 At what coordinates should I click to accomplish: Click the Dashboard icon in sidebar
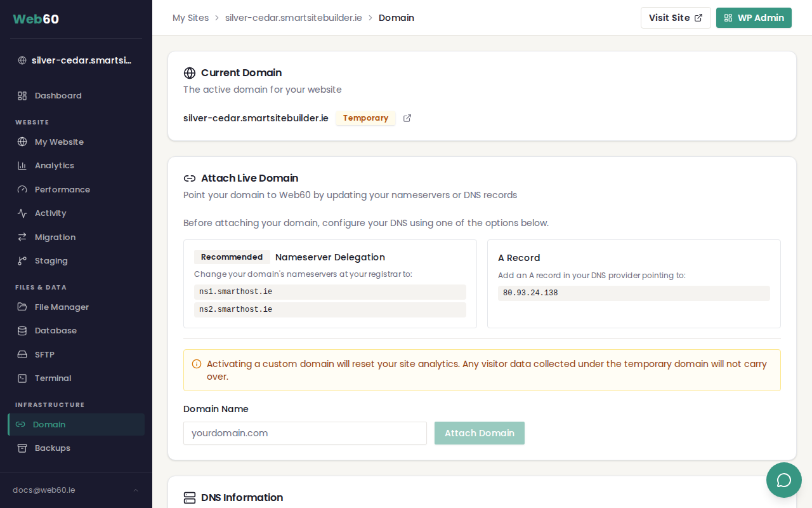(x=22, y=96)
